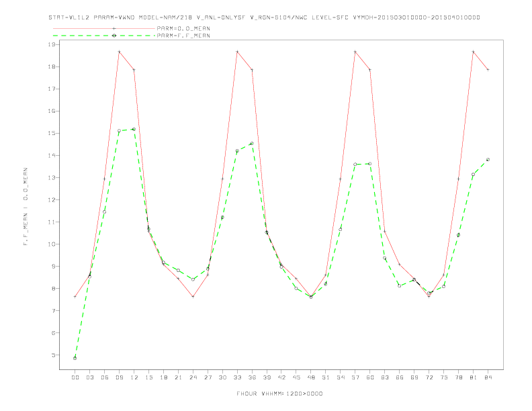Click the y-axis tick label 16

[x=52, y=111]
